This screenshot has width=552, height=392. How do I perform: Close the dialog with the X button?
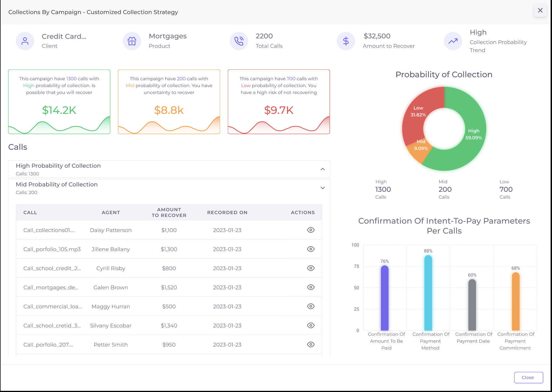[x=540, y=10]
